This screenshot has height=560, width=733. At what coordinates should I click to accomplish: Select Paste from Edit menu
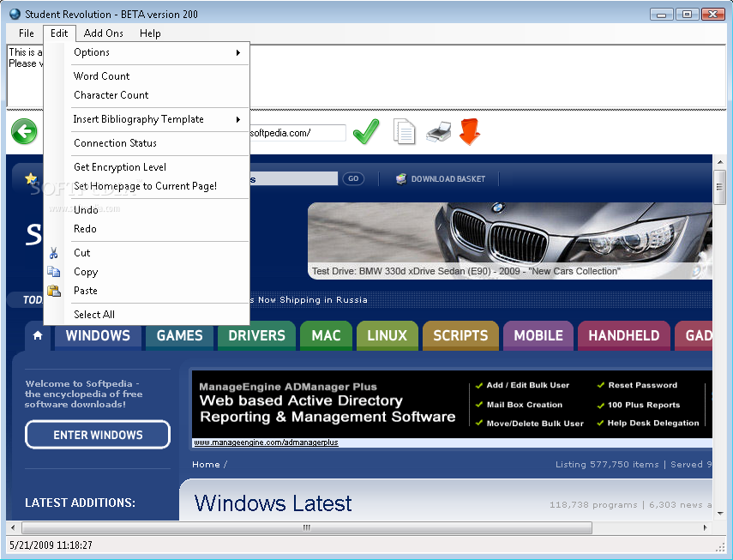point(160,291)
